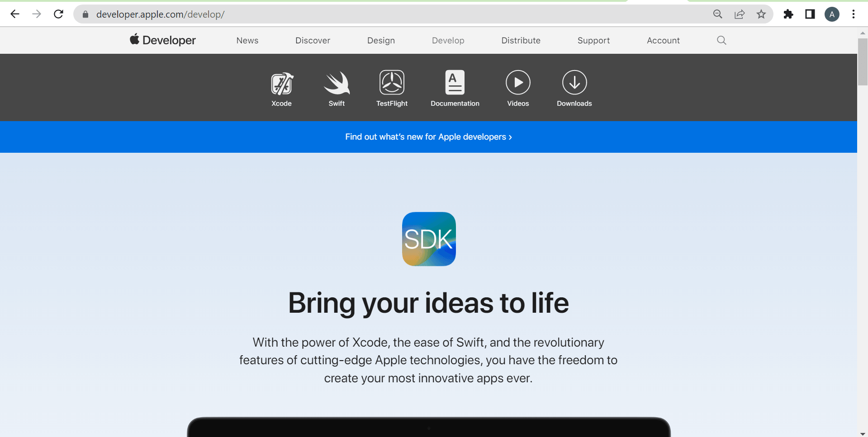Go forward in browser history
The width and height of the screenshot is (868, 437).
coord(37,14)
